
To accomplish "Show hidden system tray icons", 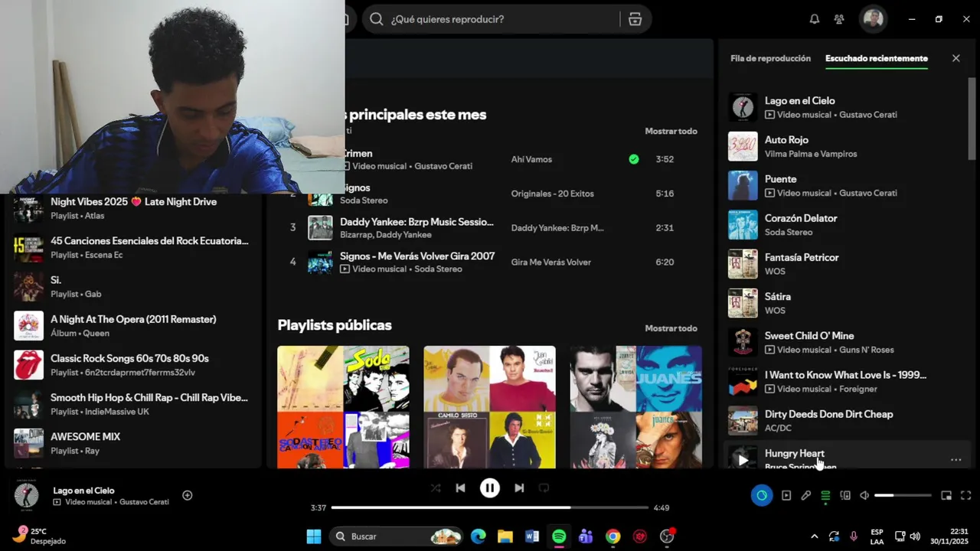I will [814, 536].
